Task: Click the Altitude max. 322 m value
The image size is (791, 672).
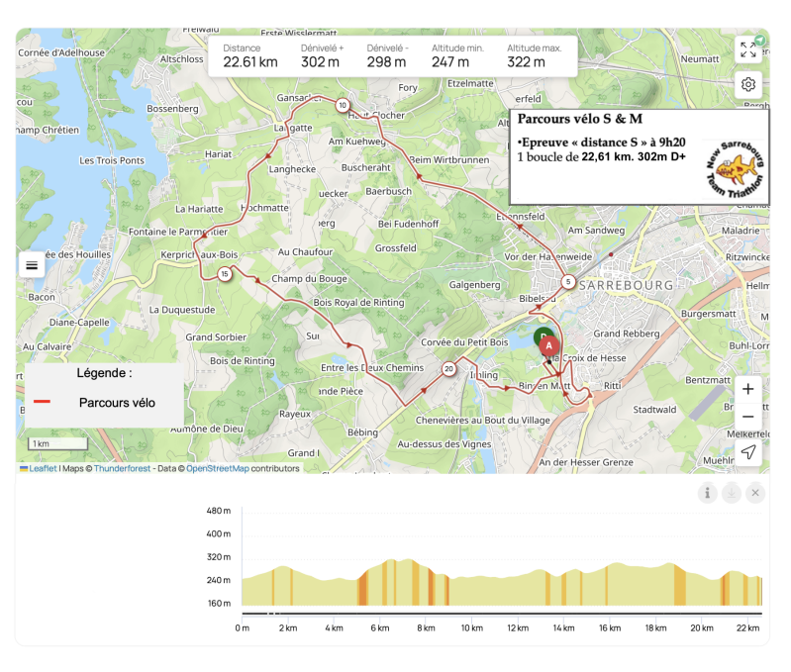Action: tap(526, 62)
